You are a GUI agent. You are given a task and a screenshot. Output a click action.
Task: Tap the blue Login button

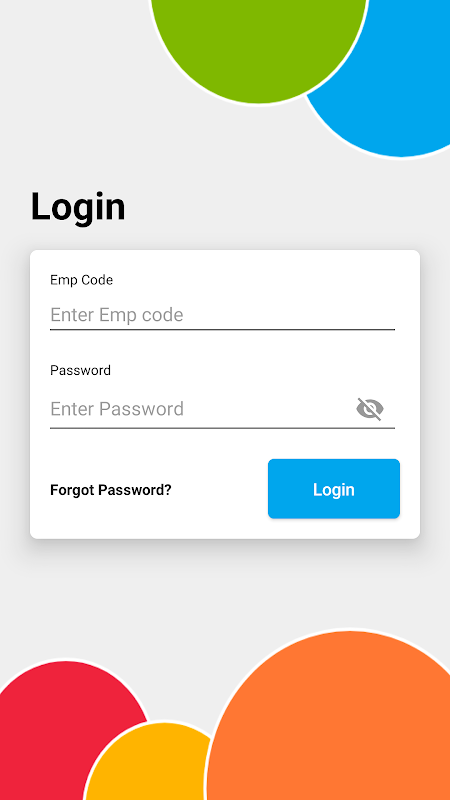334,489
